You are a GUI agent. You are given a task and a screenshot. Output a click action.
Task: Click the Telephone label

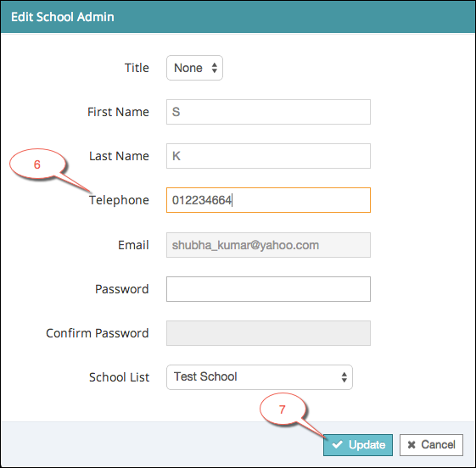tap(119, 200)
